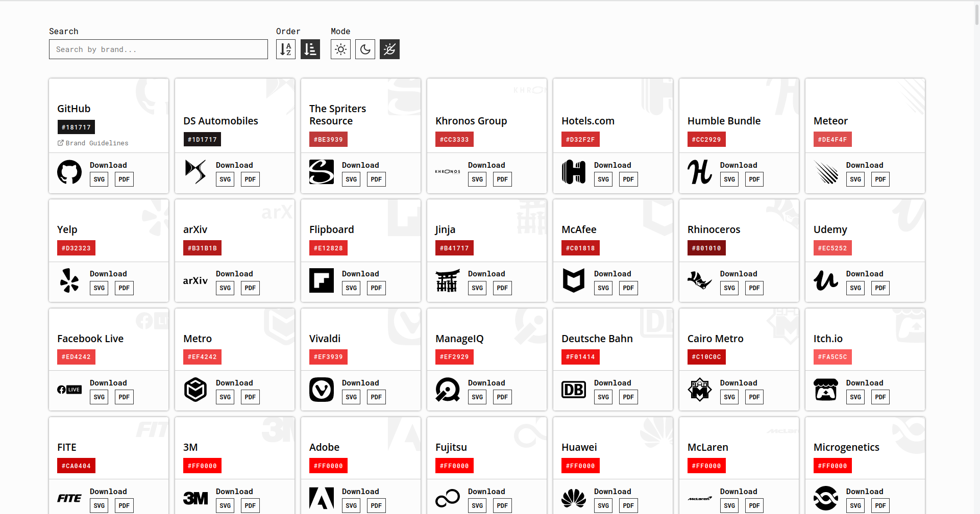Download FITE logo as SVG
The image size is (980, 514).
[99, 506]
